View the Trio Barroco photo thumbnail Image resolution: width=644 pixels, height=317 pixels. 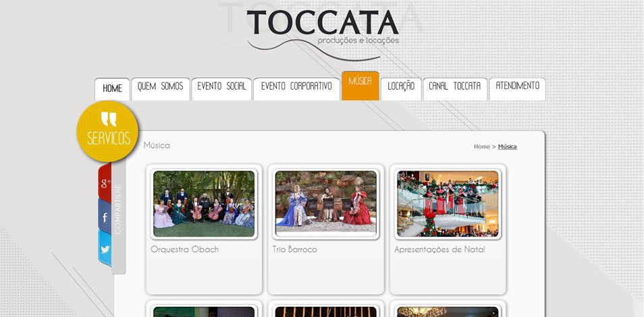[x=325, y=204]
